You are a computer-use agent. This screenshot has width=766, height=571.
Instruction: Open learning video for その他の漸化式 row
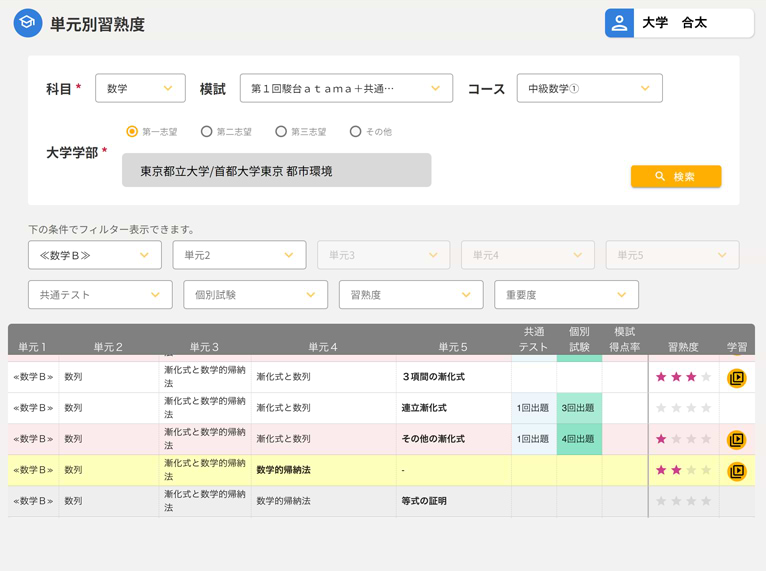(x=736, y=439)
